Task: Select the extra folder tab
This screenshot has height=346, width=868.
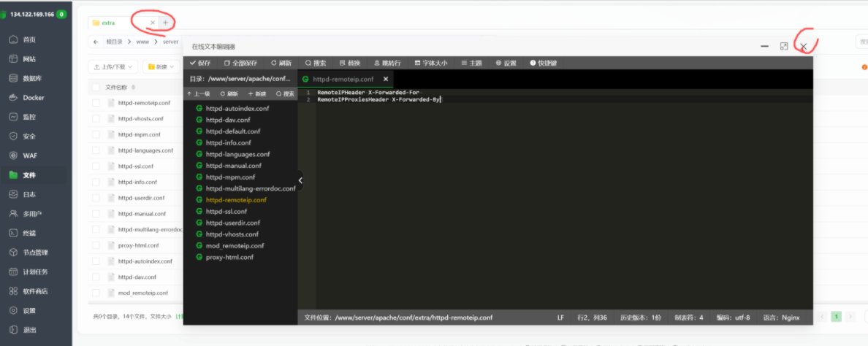Action: coord(123,23)
